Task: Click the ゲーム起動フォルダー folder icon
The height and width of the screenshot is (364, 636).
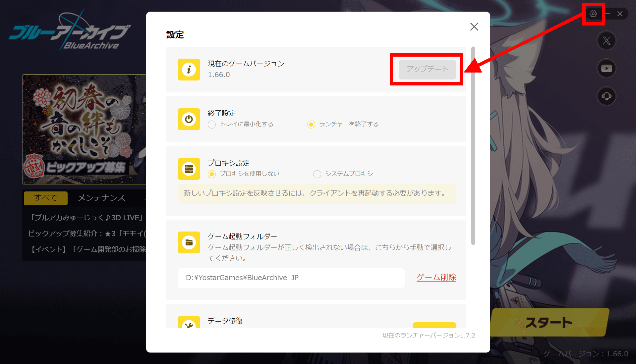Action: click(x=189, y=242)
